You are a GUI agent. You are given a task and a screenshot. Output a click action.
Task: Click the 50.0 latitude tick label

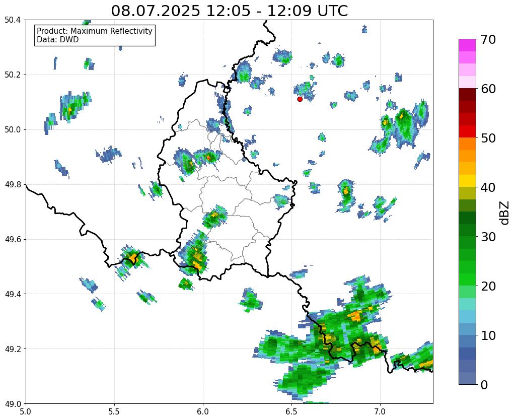pyautogui.click(x=13, y=130)
